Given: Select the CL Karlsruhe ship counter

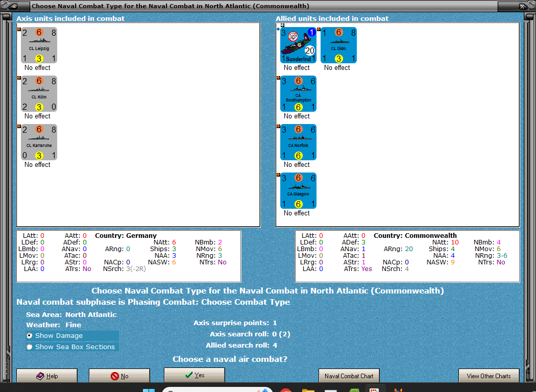Looking at the screenshot, I should coord(39,142).
